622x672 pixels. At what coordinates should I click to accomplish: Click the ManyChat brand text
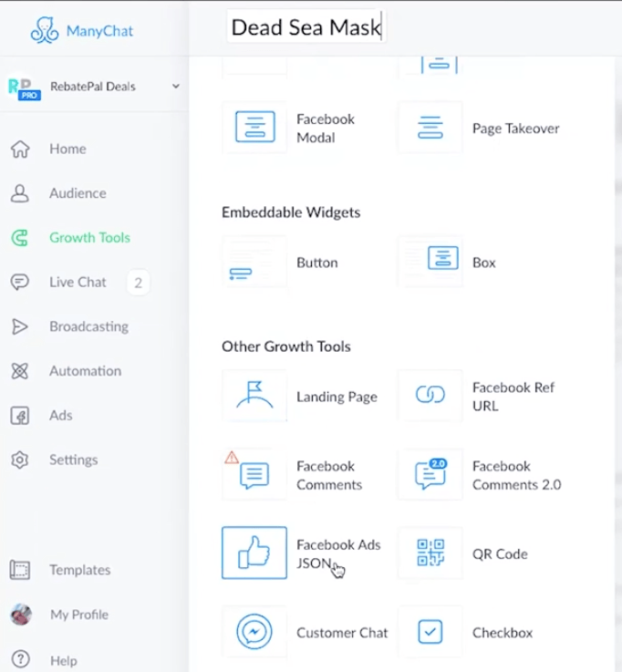coord(99,31)
